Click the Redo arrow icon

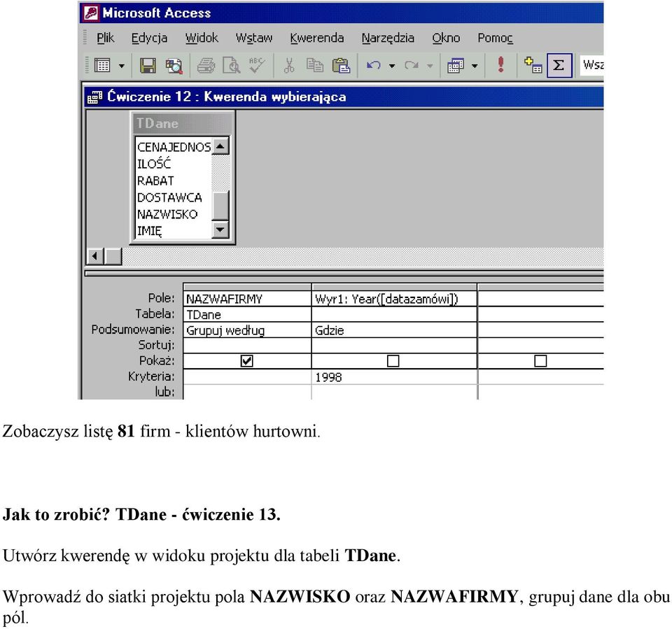(412, 66)
